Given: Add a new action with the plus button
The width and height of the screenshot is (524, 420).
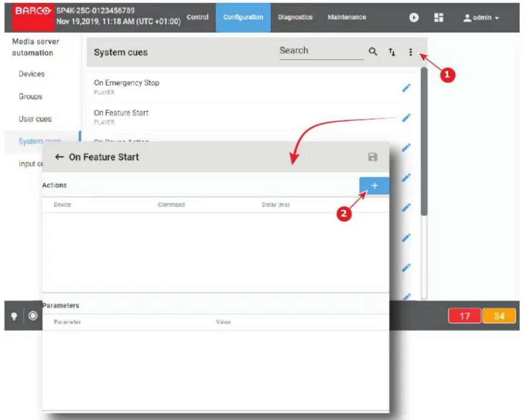Looking at the screenshot, I should 374,186.
